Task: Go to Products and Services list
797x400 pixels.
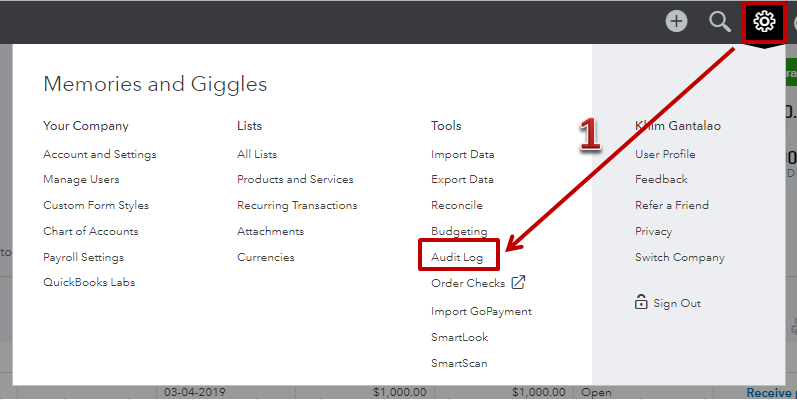Action: click(295, 179)
